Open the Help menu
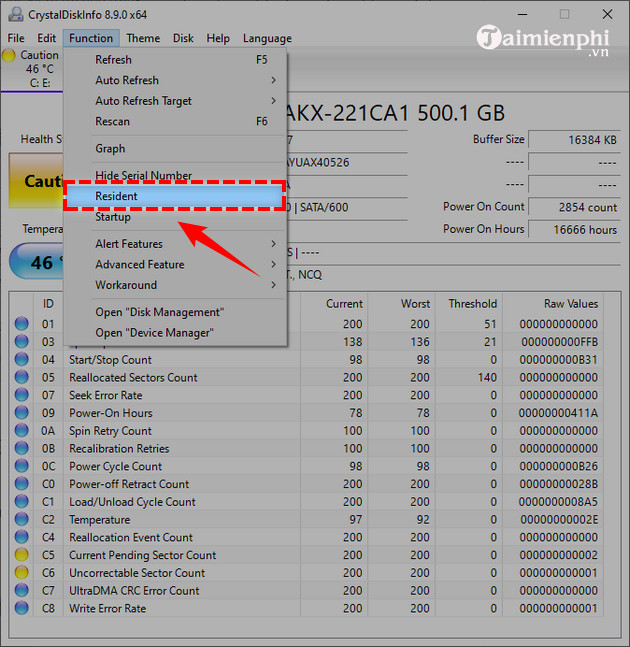The image size is (630, 647). tap(218, 38)
